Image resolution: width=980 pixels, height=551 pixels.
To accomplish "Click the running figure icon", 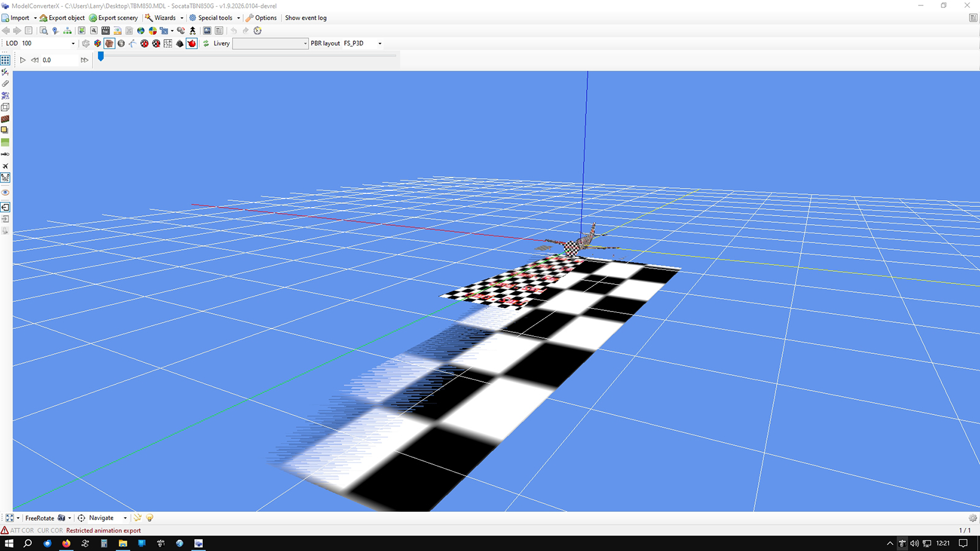I will click(x=192, y=31).
